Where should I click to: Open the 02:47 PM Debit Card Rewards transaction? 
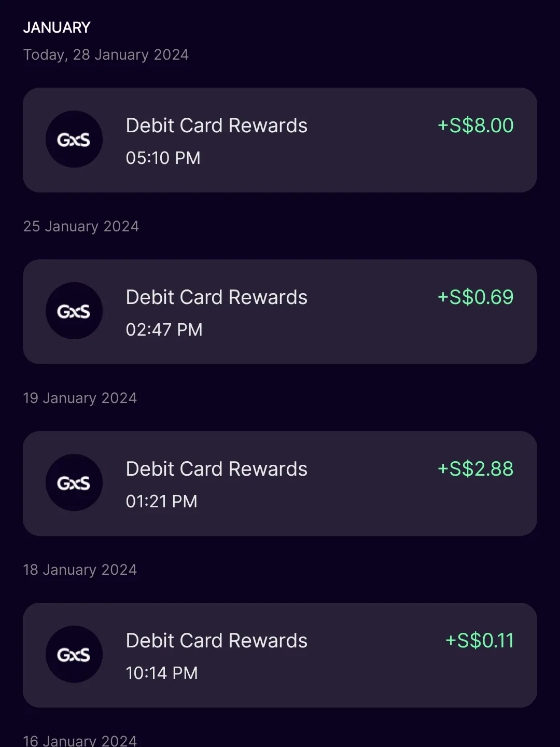point(280,312)
